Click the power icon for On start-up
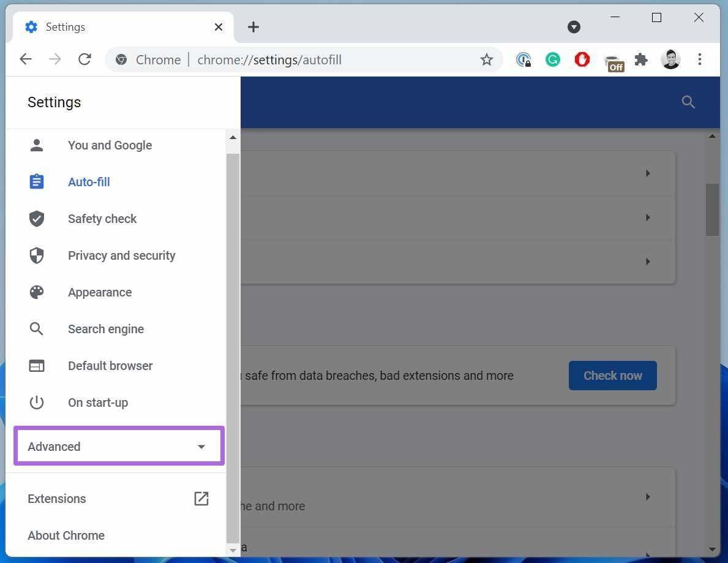 click(x=37, y=402)
